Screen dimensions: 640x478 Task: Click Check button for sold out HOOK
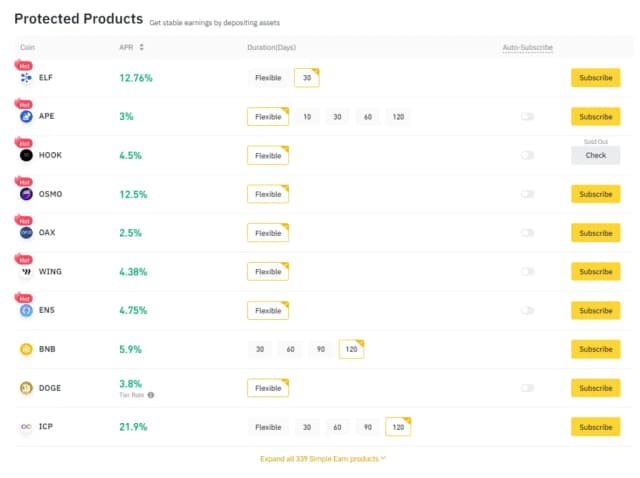[595, 155]
